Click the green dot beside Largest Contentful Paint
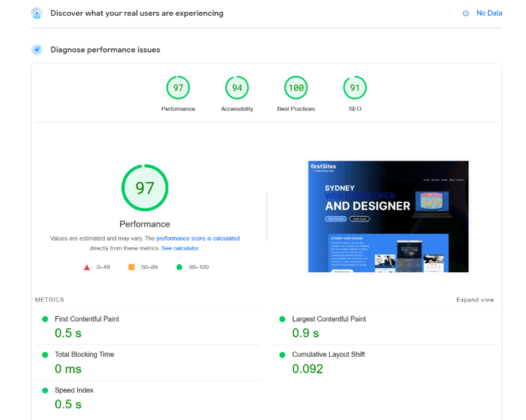 (281, 319)
